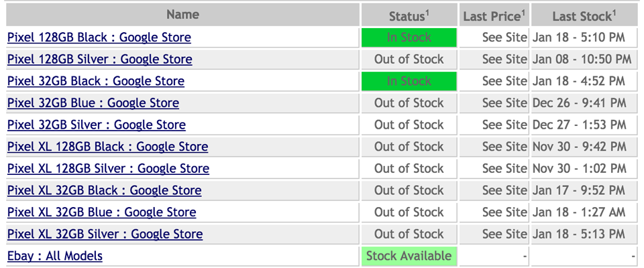This screenshot has height=268, width=644.
Task: Click See Site price for Pixel 128GB Silver
Action: tap(504, 59)
